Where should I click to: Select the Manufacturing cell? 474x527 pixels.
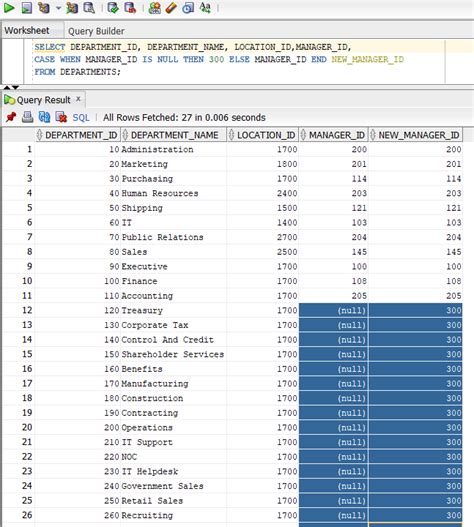(x=173, y=383)
